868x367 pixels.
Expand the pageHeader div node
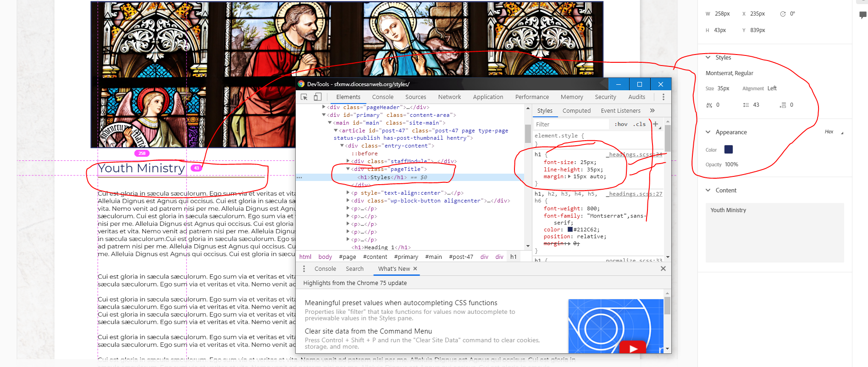tap(324, 107)
